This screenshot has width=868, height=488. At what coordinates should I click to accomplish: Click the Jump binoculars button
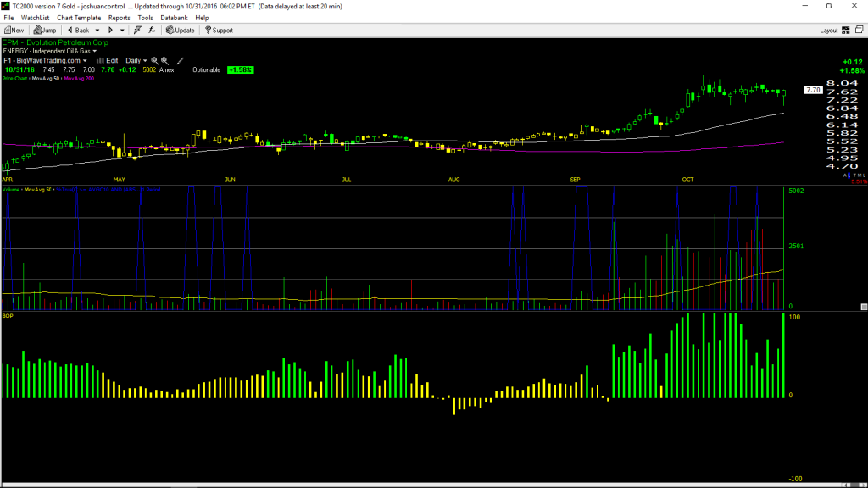coord(45,30)
